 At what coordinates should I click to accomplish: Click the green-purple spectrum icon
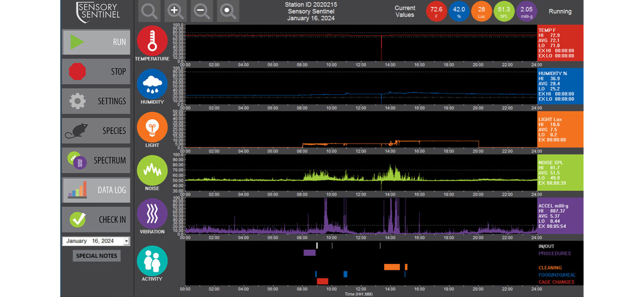click(77, 160)
